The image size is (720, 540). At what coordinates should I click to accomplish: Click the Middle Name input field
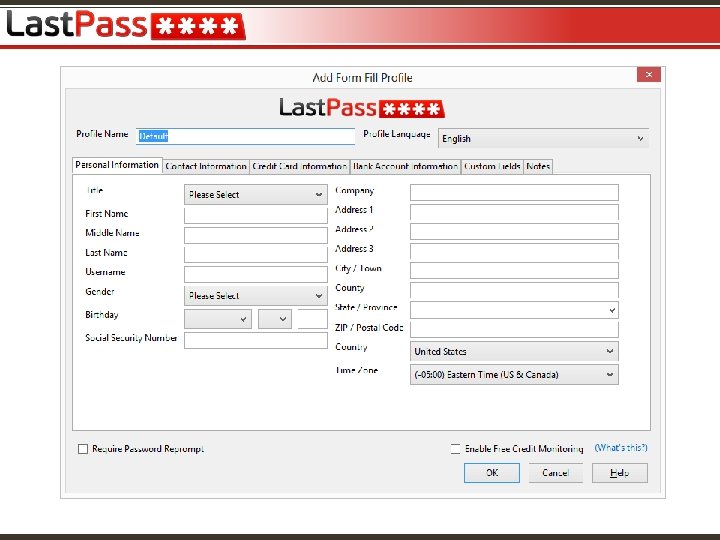click(x=255, y=235)
